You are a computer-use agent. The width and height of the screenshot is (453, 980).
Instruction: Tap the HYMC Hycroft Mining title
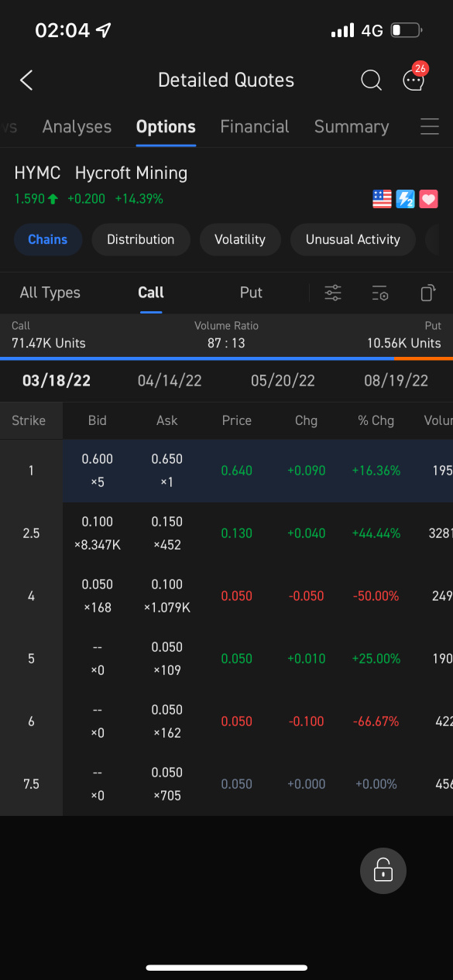101,173
